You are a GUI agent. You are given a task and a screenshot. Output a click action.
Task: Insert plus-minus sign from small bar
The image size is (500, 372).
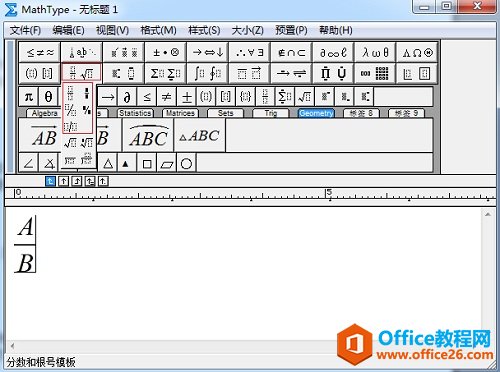click(187, 97)
